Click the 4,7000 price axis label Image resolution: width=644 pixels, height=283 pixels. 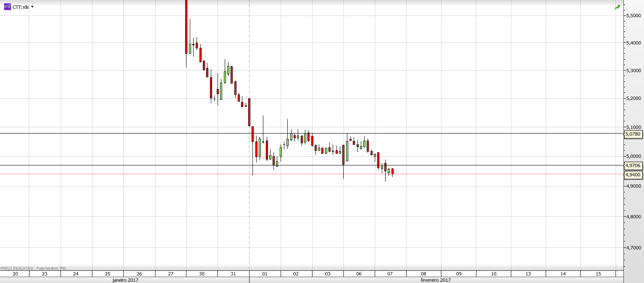pos(633,248)
